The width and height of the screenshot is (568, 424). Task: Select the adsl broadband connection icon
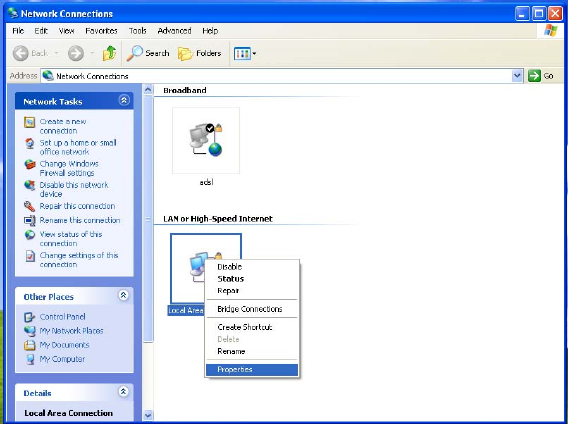(206, 141)
